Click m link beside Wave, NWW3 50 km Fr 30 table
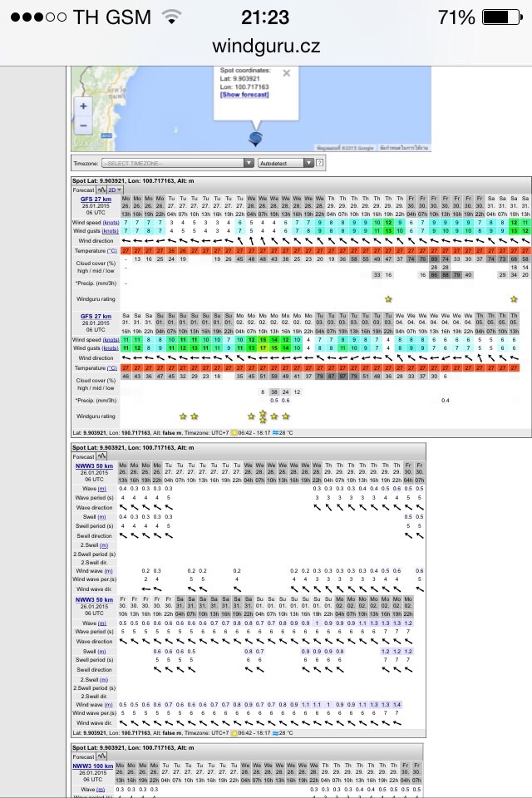The height and width of the screenshot is (798, 532). pyautogui.click(x=101, y=623)
